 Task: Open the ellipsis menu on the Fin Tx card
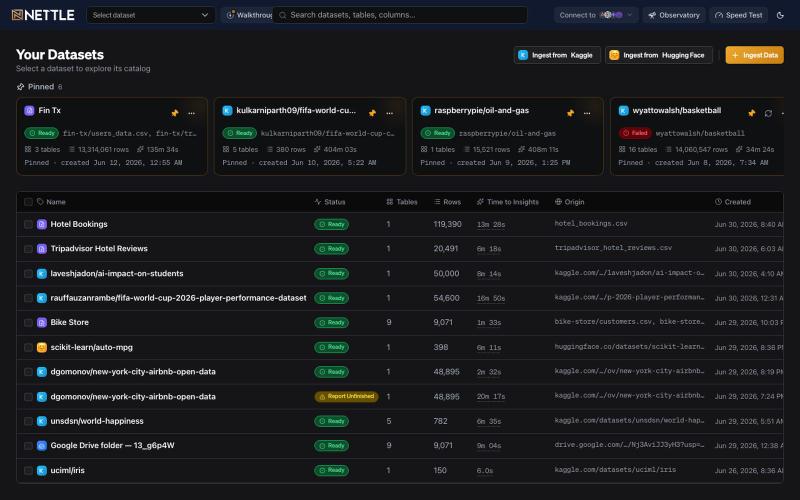pyautogui.click(x=191, y=113)
